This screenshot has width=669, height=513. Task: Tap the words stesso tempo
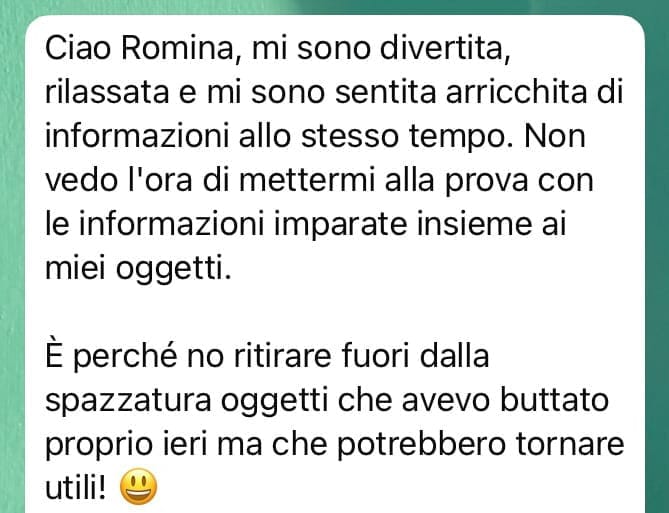pyautogui.click(x=407, y=138)
